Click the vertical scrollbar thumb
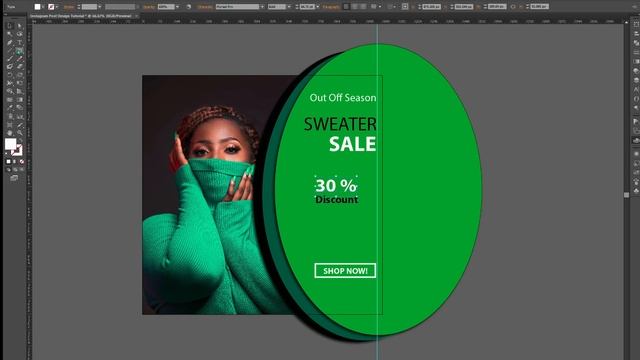 pos(627,195)
